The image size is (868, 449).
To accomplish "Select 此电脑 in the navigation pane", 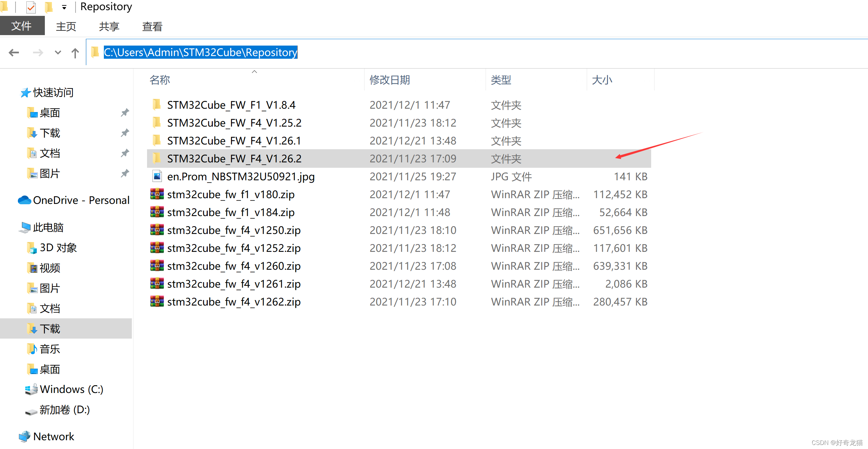I will coord(48,227).
